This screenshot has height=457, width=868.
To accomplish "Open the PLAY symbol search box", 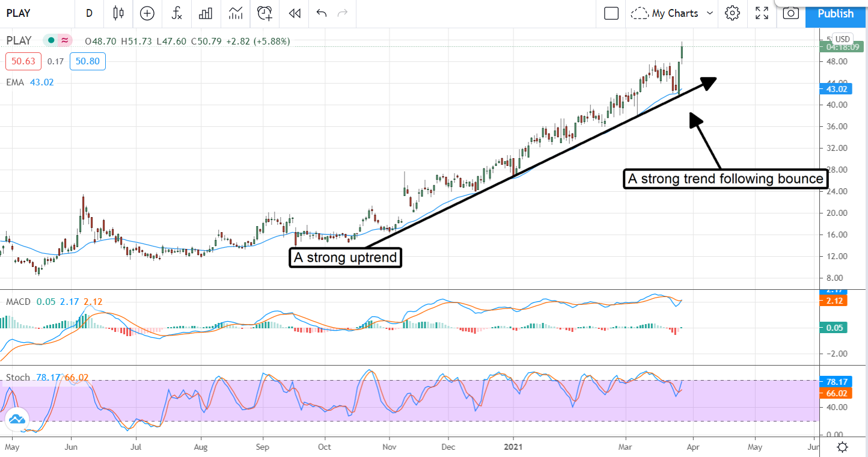I will tap(19, 13).
